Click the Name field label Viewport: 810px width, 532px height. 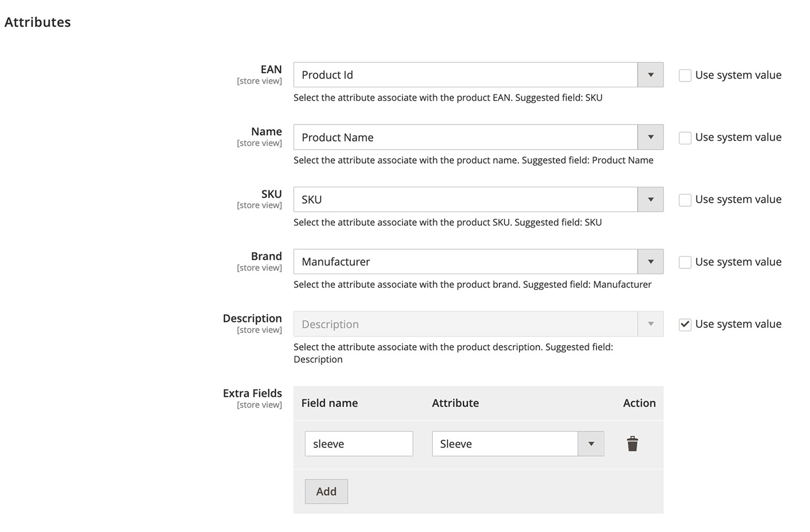[267, 132]
